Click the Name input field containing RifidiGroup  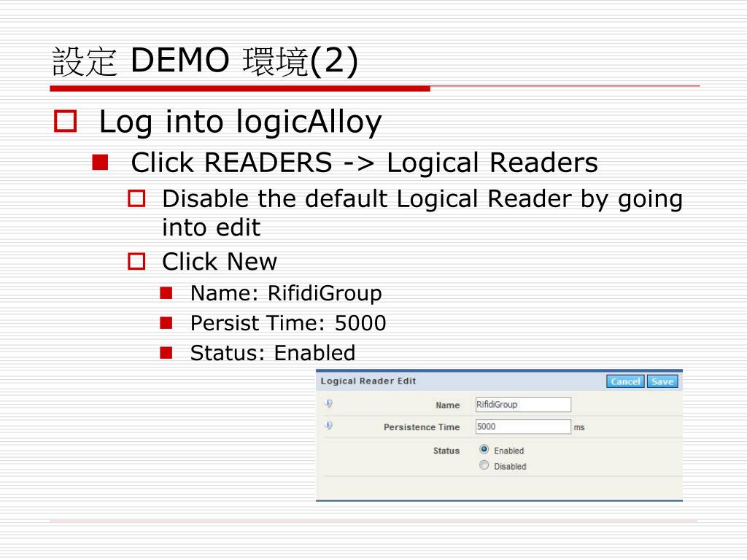tap(523, 405)
